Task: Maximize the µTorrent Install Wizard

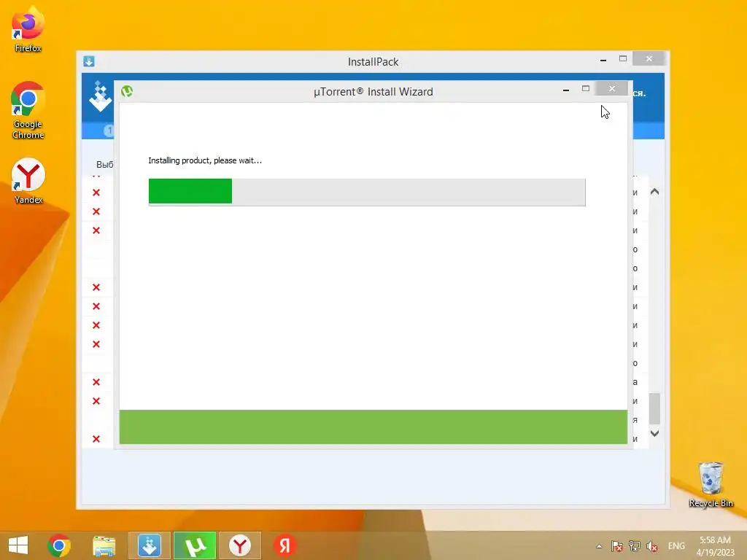Action: 586,88
